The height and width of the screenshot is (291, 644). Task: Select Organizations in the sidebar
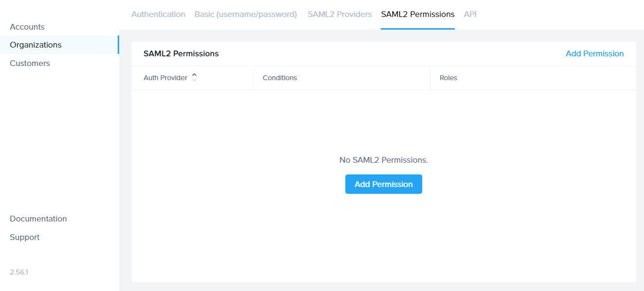[x=36, y=45]
